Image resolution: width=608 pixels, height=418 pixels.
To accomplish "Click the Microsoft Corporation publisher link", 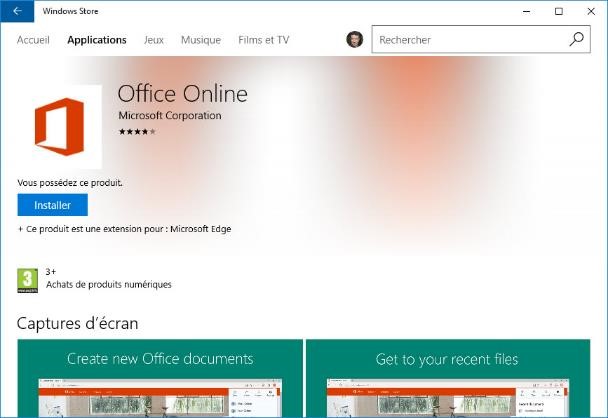I will pyautogui.click(x=169, y=116).
